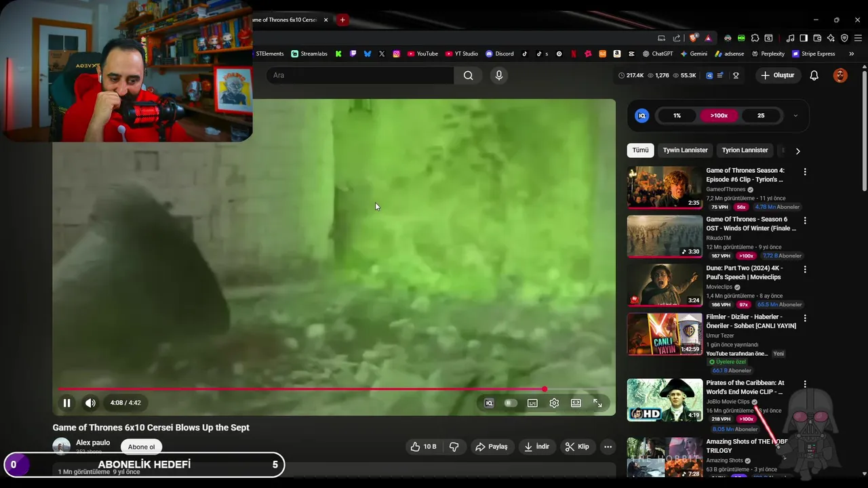Image resolution: width=868 pixels, height=488 pixels.
Task: Open the browser hamburger menu
Action: pyautogui.click(x=859, y=38)
